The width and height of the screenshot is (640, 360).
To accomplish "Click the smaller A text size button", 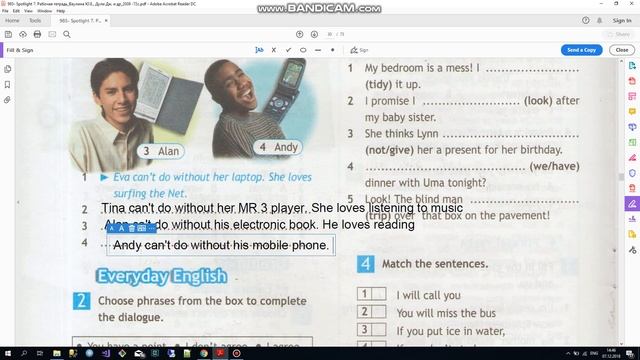I will pyautogui.click(x=111, y=229).
